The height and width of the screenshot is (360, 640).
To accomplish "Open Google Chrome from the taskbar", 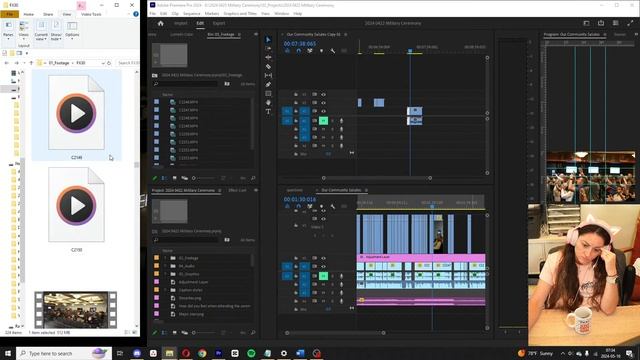I will point(202,353).
